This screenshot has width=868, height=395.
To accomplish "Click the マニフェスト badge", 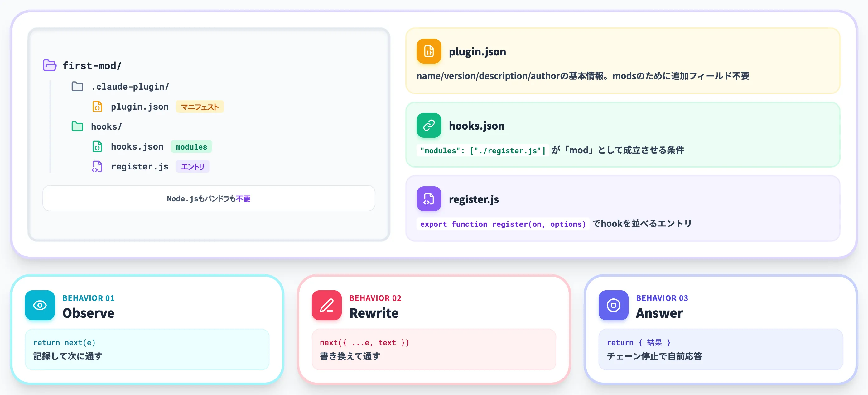I will 200,107.
